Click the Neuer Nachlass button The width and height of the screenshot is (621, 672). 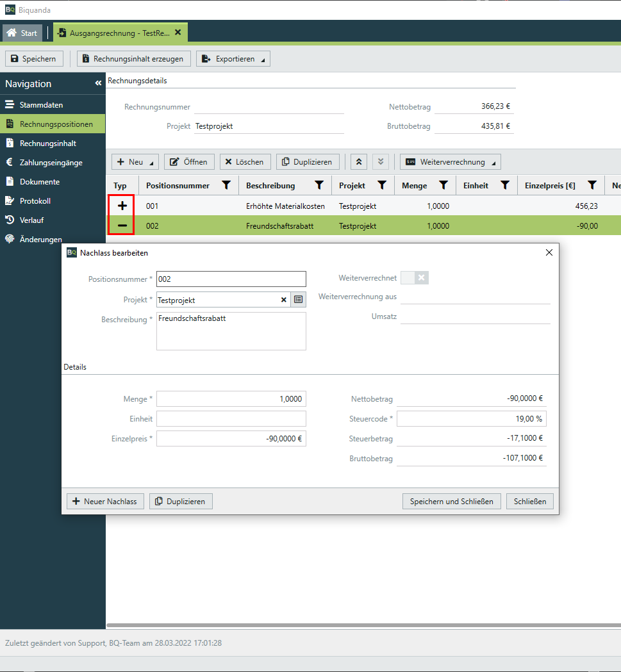point(105,501)
